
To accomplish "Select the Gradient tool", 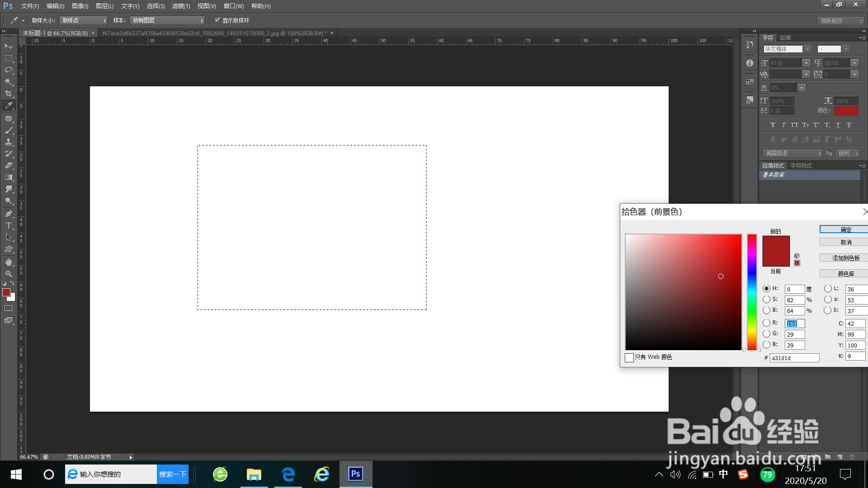I will (x=9, y=177).
